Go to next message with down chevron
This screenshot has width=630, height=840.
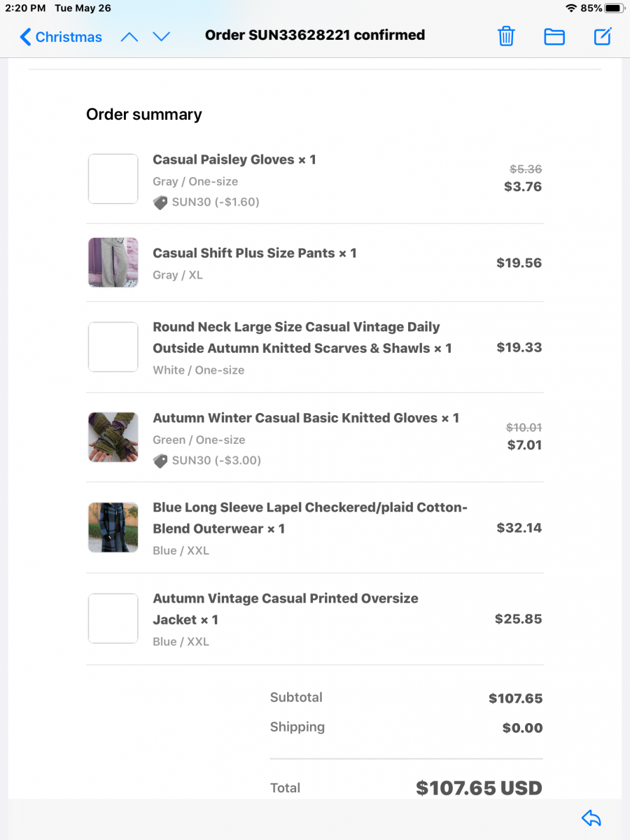click(162, 36)
